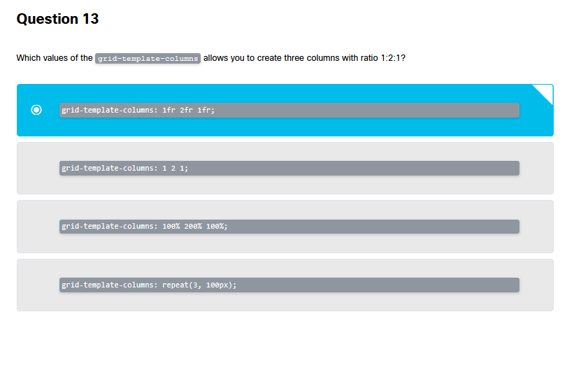Click white corner triangle on the selected answer
This screenshot has width=588, height=370.
[x=545, y=91]
